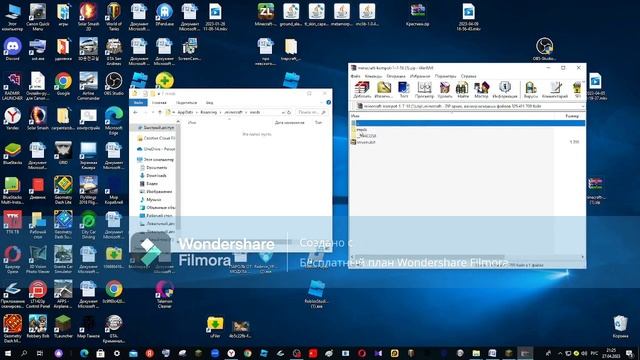Select the TLauncher desktop icon

click(63, 327)
